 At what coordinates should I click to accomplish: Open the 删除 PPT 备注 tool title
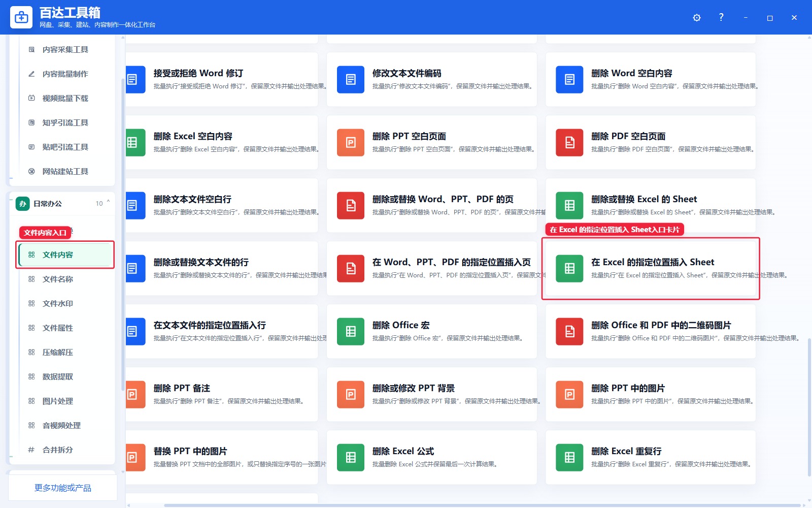click(x=182, y=388)
